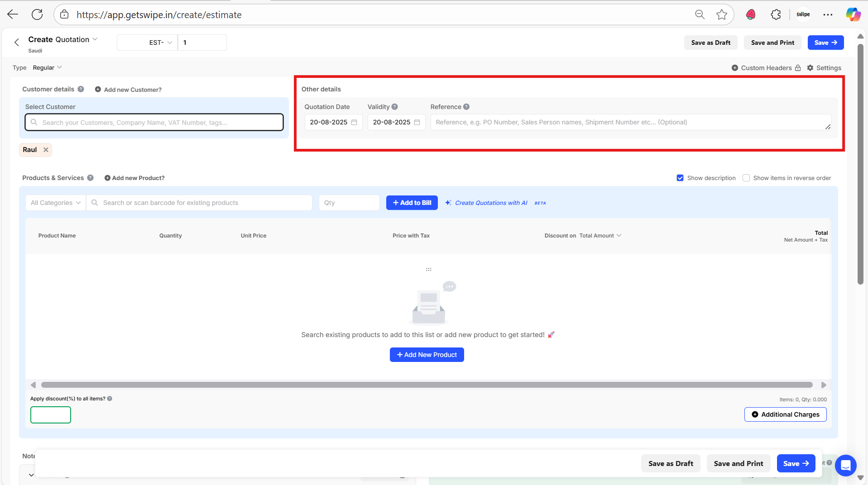
Task: Click the Add to Bill button
Action: tap(412, 203)
